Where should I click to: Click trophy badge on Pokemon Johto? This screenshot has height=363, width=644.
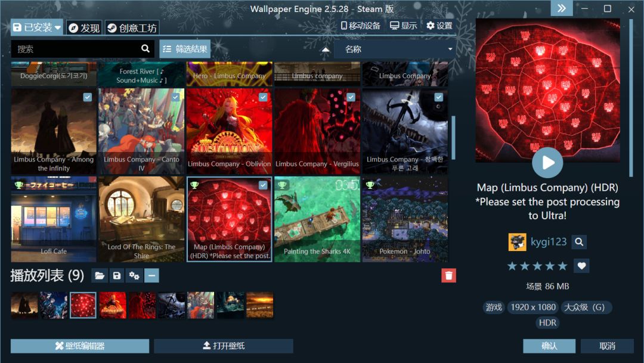tap(370, 185)
